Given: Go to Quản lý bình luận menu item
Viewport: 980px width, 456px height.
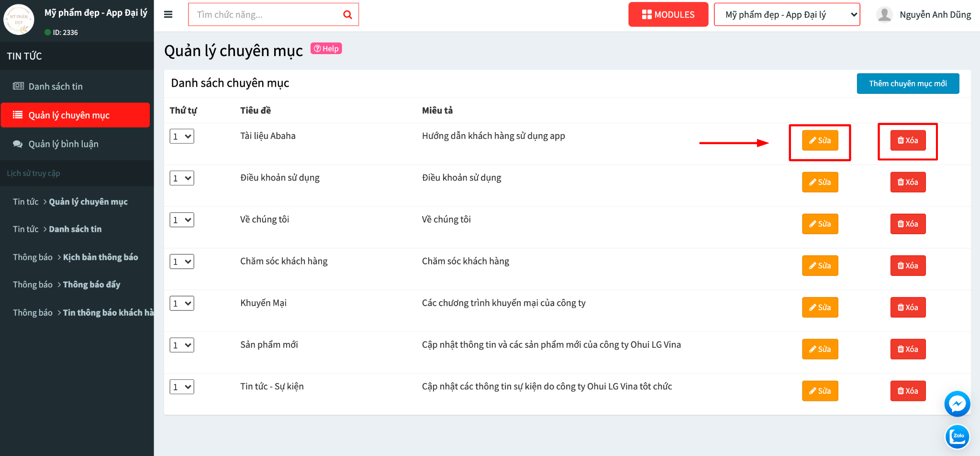Looking at the screenshot, I should pos(63,144).
